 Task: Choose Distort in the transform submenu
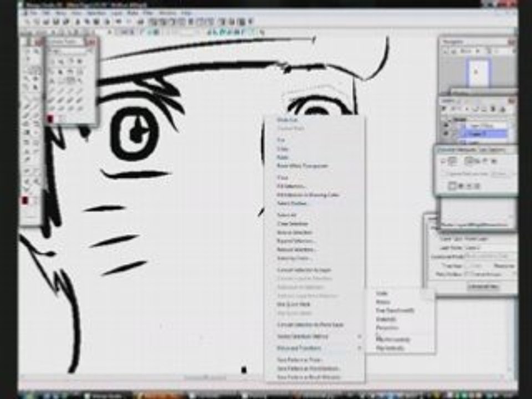386,319
